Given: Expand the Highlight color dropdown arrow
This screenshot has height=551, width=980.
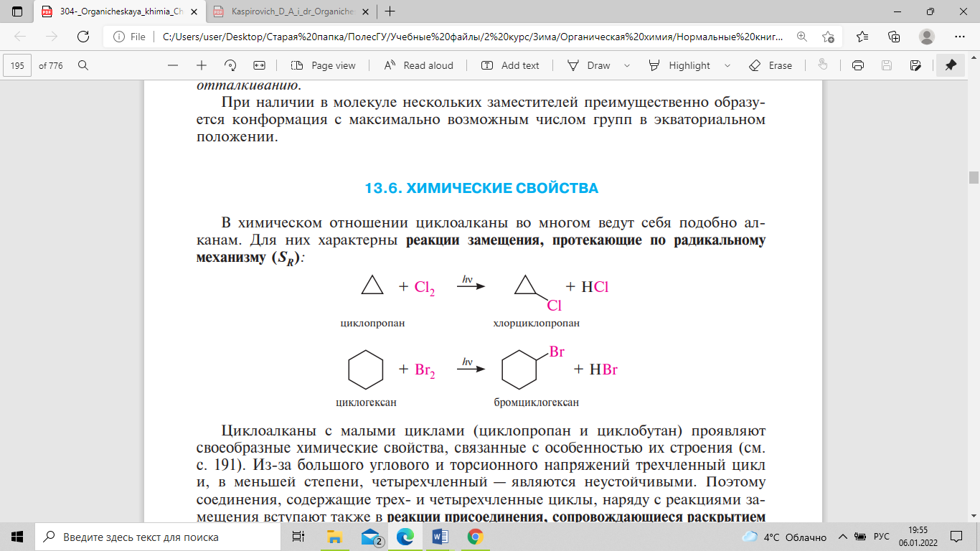Looking at the screenshot, I should 727,65.
